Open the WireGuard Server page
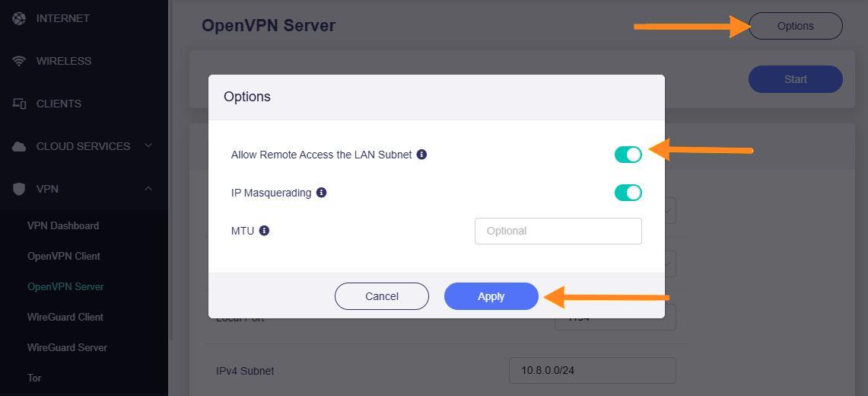 tap(67, 347)
